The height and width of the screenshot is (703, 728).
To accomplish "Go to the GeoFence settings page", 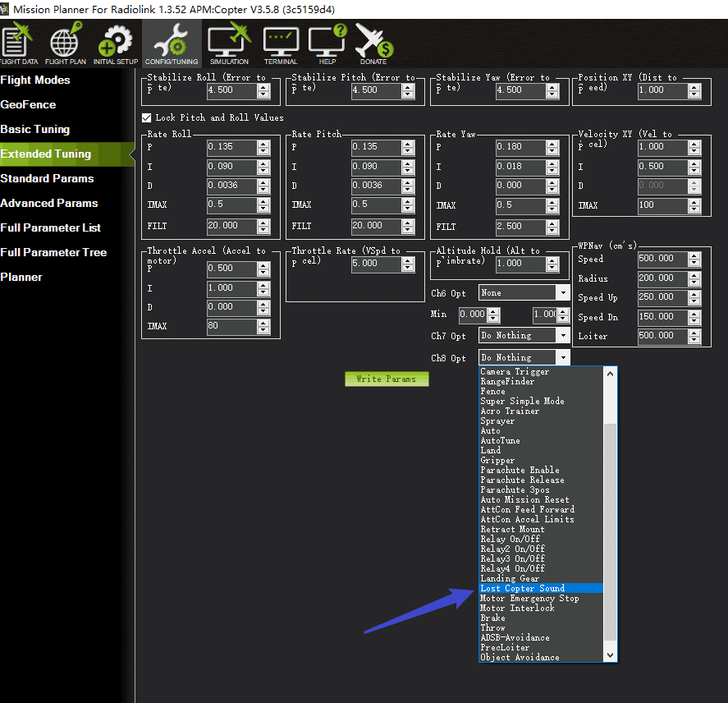I will (x=28, y=104).
